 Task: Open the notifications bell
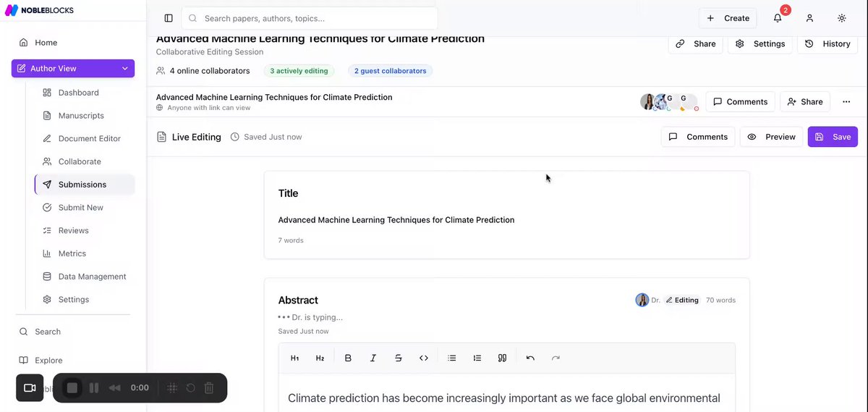coord(778,18)
